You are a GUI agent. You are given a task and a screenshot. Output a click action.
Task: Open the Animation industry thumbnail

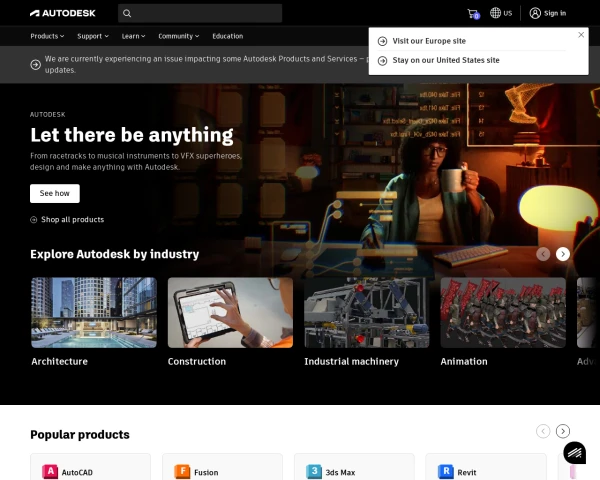point(503,313)
